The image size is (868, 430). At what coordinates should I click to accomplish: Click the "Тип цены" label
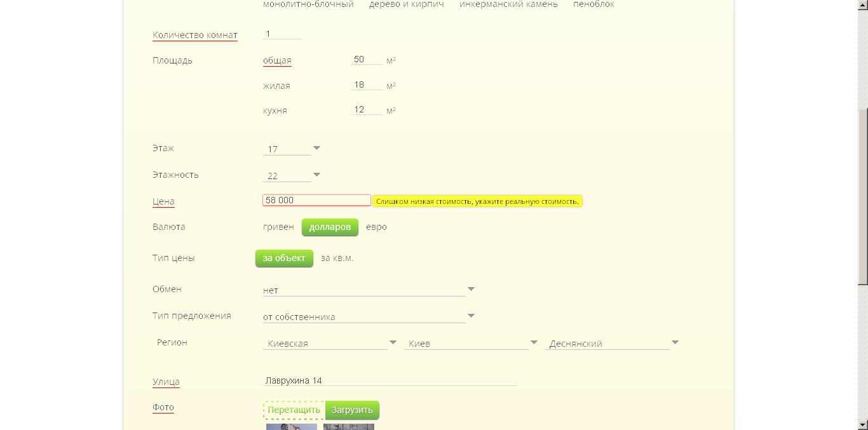coord(173,258)
